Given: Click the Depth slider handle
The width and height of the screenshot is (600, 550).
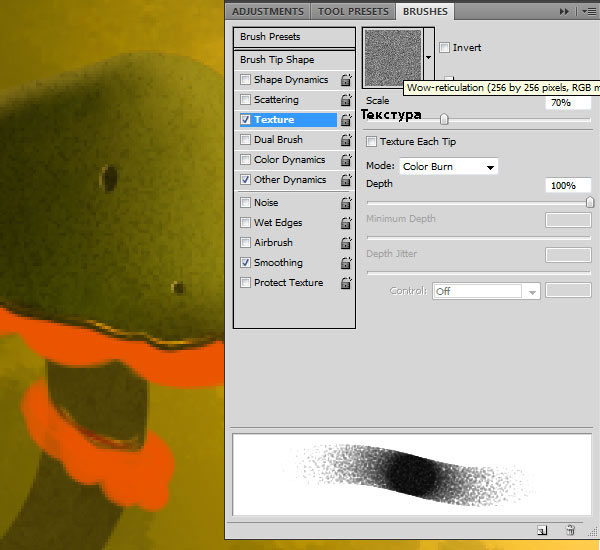Looking at the screenshot, I should 590,202.
